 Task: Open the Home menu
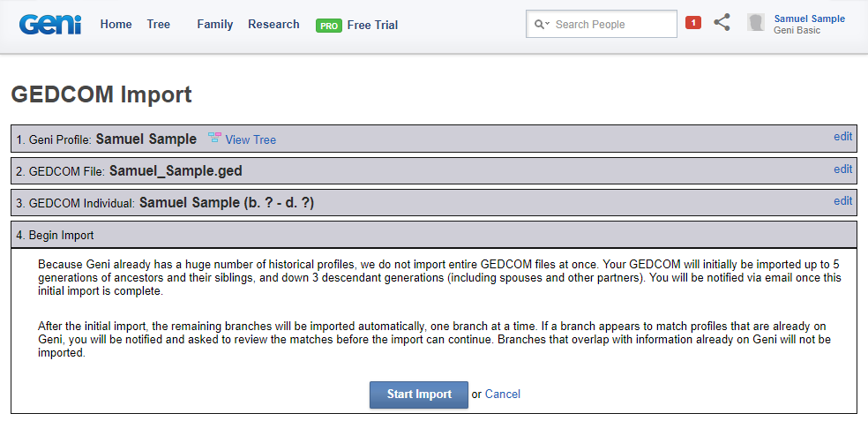click(116, 25)
